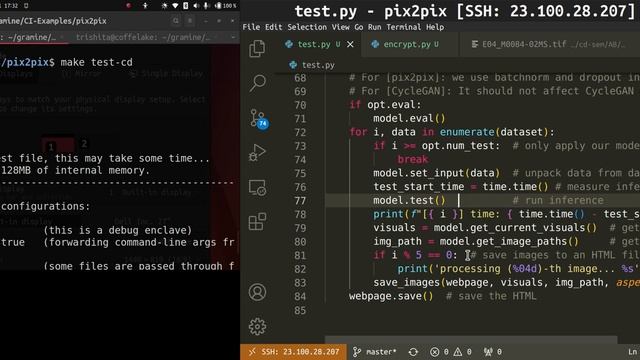The width and height of the screenshot is (640, 360).
Task: Click the test.py breadcrumb item
Action: [x=312, y=65]
